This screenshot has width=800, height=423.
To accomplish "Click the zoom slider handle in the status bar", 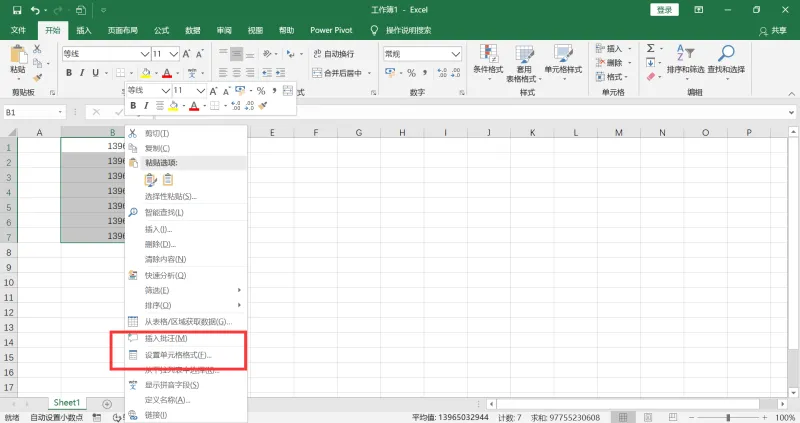I will coord(728,417).
